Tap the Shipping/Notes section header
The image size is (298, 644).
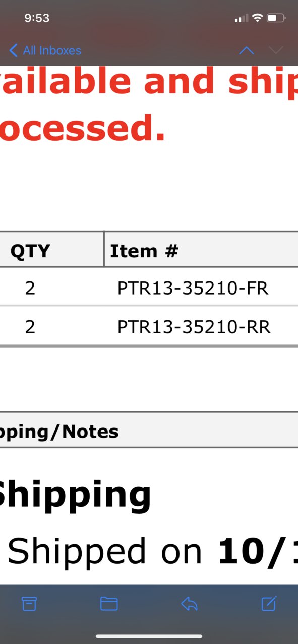pyautogui.click(x=59, y=432)
